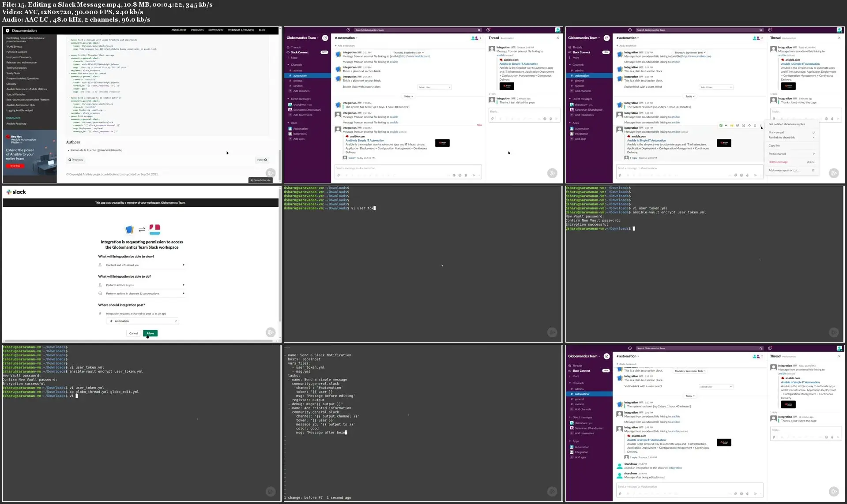Choose 'Delete message' from the context menu

tap(791, 162)
